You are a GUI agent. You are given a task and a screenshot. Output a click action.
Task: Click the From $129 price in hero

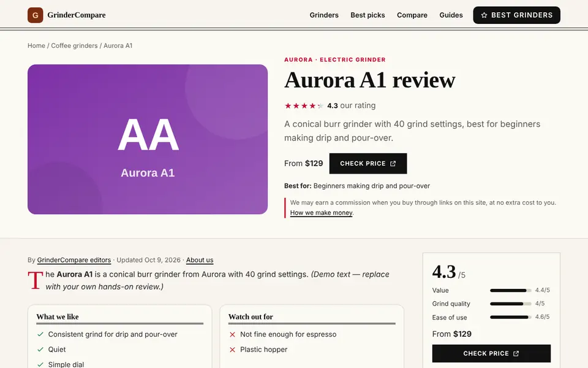pos(303,163)
